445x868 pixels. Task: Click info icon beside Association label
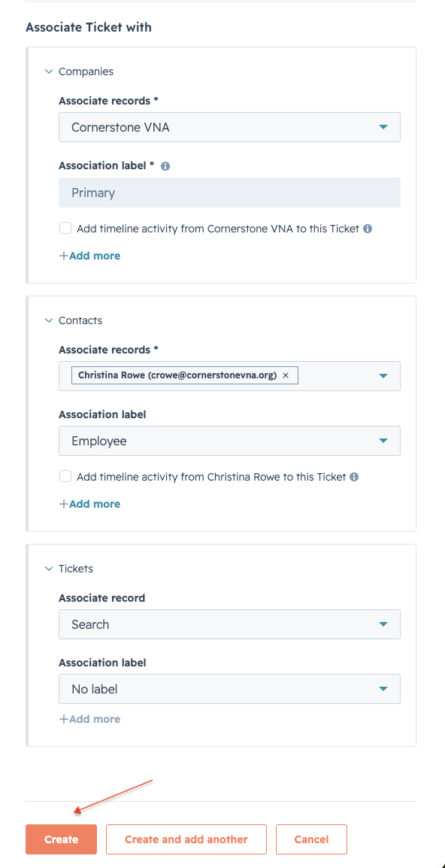click(165, 165)
